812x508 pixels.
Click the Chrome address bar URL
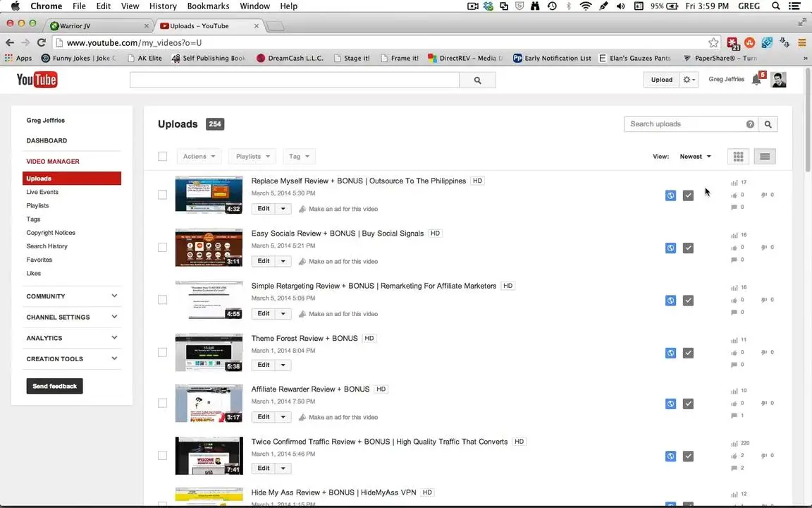134,42
